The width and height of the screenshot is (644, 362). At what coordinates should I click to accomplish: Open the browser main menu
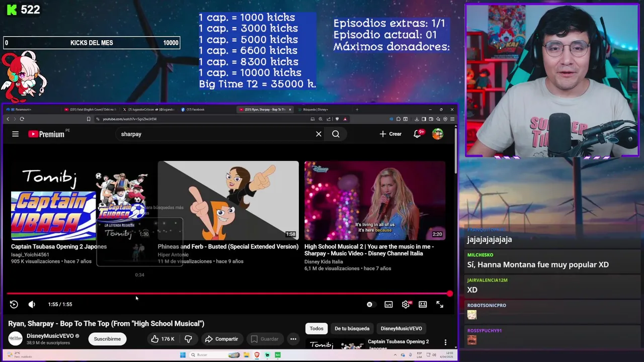(x=452, y=119)
